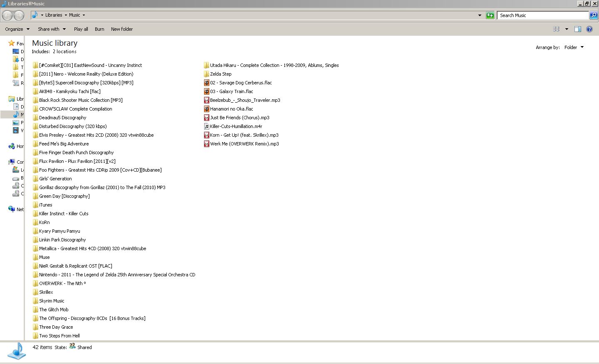Viewport: 599px width, 364px height.
Task: Click the Hanamori no Oka.flac file icon
Action: coord(206,109)
